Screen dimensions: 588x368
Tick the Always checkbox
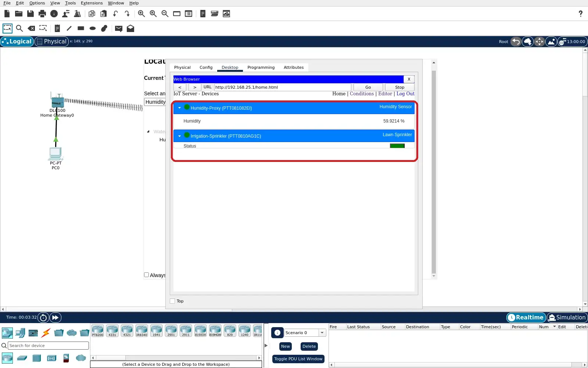tap(146, 275)
